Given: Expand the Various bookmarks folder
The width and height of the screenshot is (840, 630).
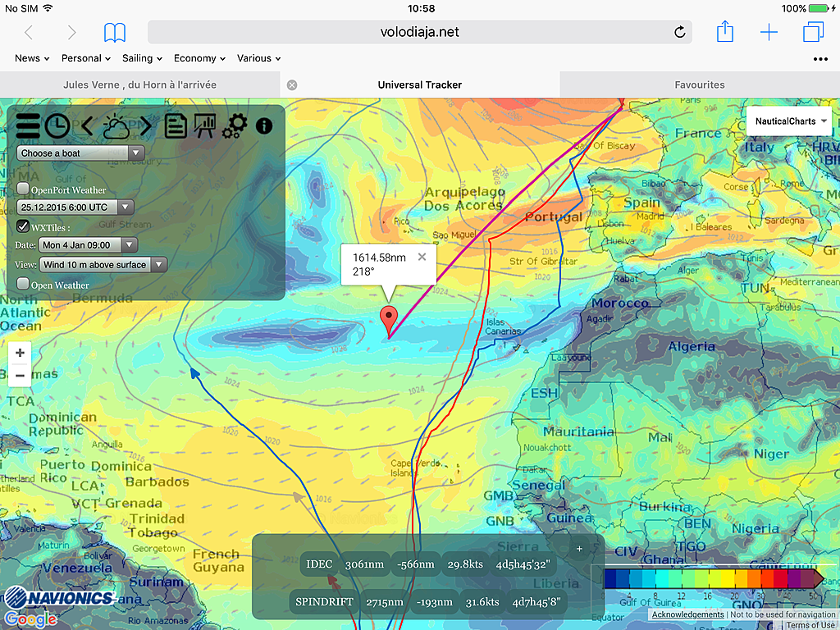Looking at the screenshot, I should tap(258, 58).
